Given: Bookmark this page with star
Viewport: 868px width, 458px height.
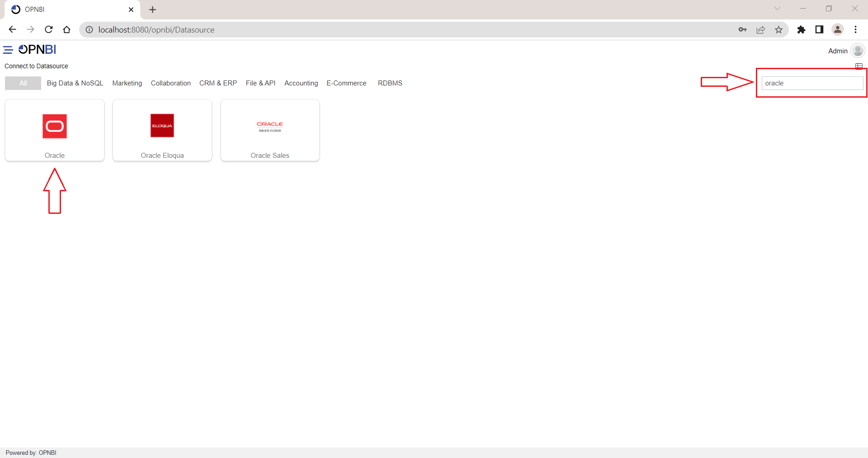Looking at the screenshot, I should point(778,30).
